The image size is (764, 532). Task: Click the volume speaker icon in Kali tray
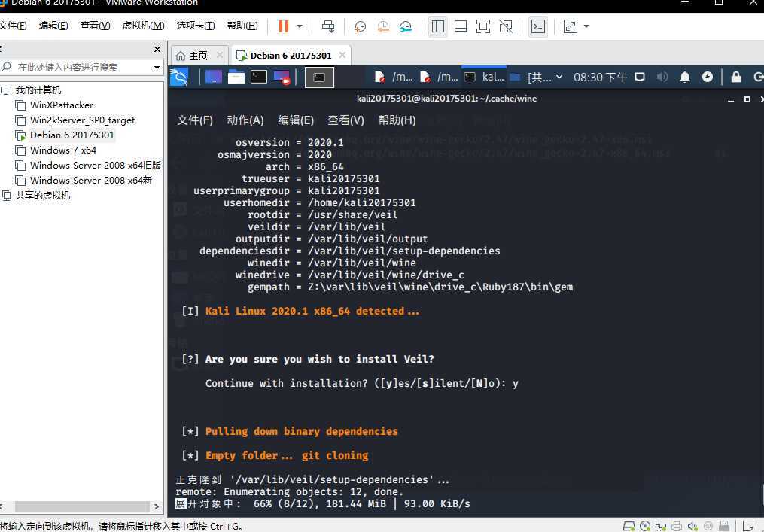pyautogui.click(x=662, y=77)
